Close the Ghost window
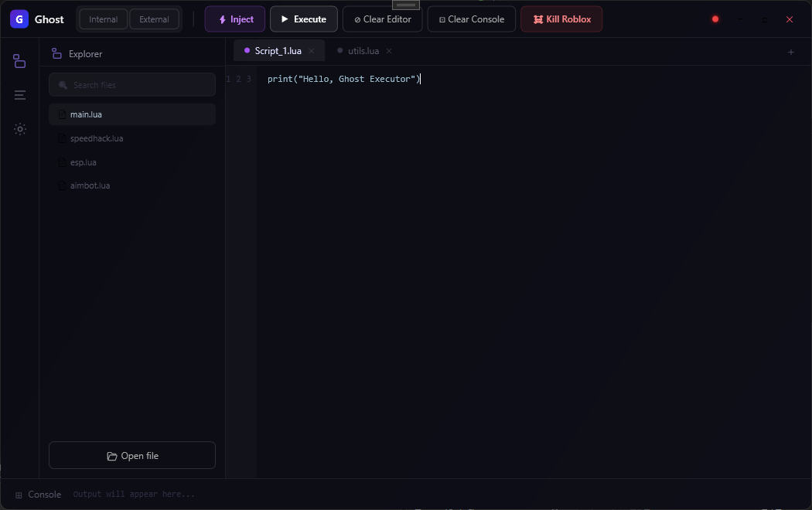The height and width of the screenshot is (510, 812). click(x=790, y=19)
